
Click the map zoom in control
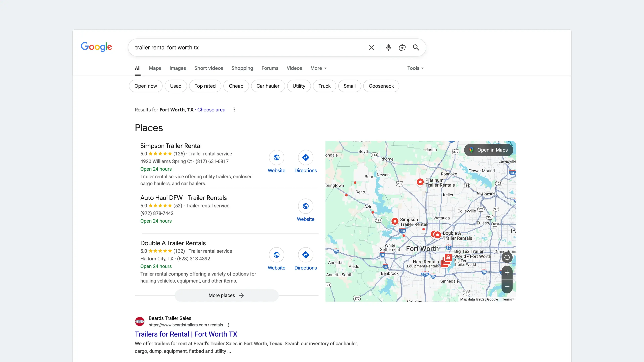click(x=507, y=273)
